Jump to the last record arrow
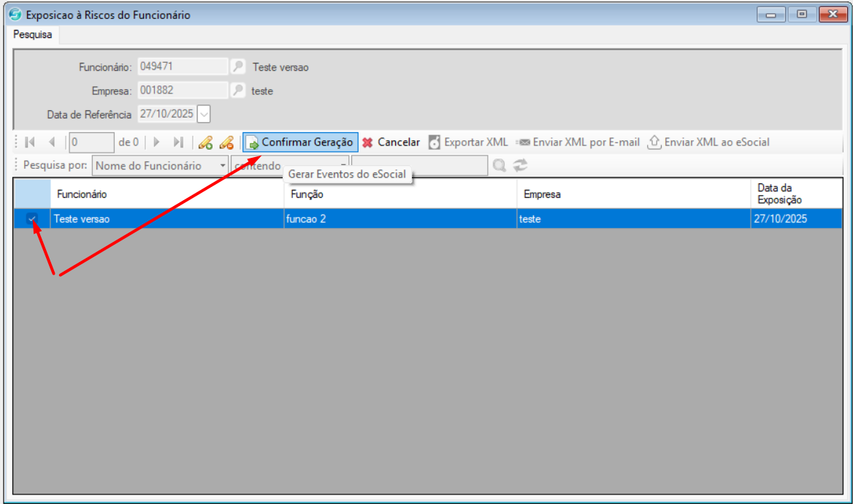 point(178,142)
